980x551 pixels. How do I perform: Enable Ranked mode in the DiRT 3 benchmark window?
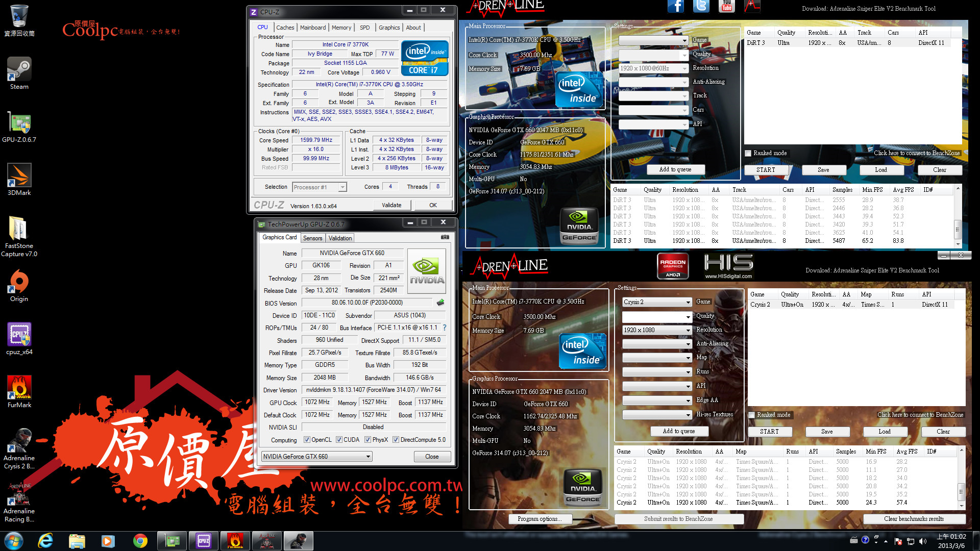pyautogui.click(x=748, y=153)
